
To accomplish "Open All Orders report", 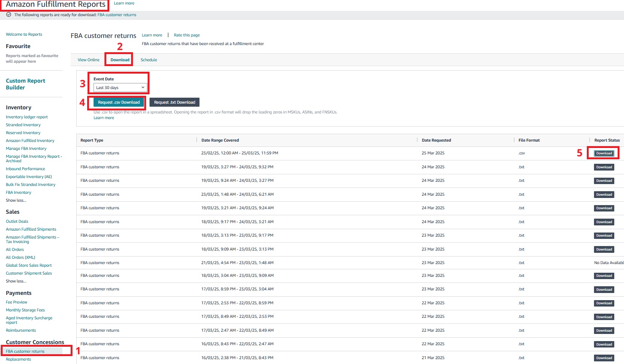I will (x=15, y=249).
